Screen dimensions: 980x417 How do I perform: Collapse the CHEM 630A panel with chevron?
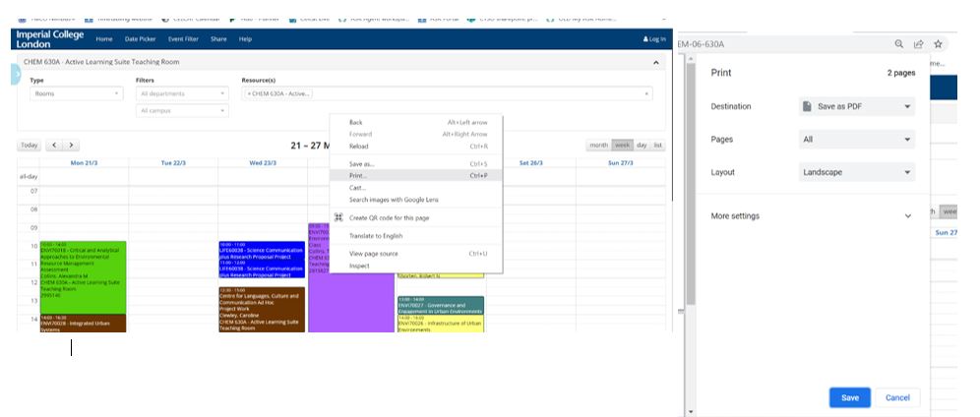click(x=656, y=63)
